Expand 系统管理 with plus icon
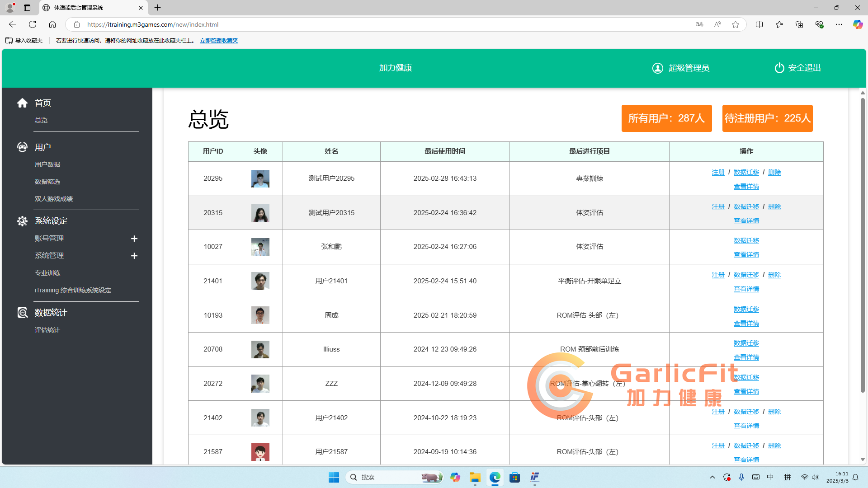The width and height of the screenshot is (868, 488). pyautogui.click(x=134, y=256)
